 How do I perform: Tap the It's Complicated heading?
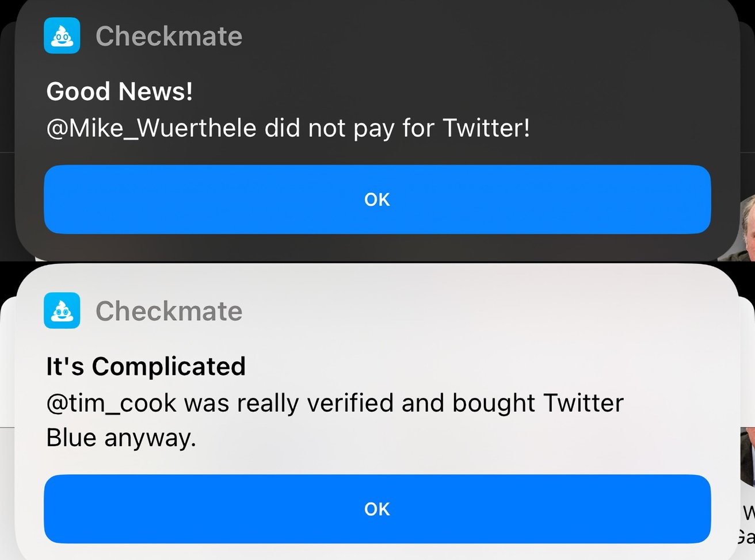(146, 366)
